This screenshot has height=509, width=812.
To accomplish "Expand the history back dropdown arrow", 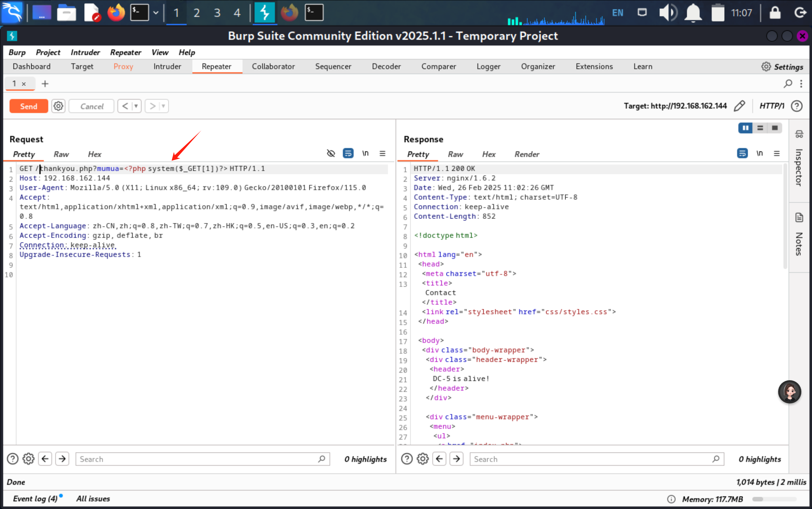I will 136,107.
